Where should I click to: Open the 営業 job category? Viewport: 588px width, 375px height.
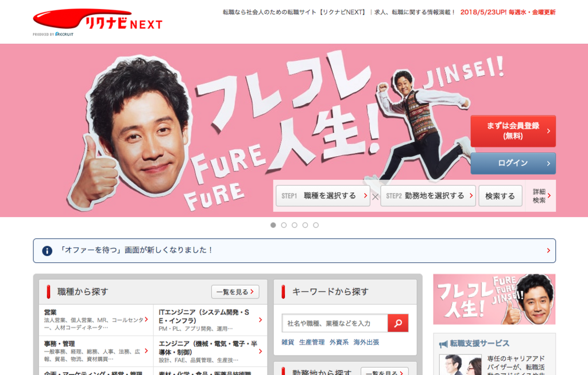(x=96, y=320)
